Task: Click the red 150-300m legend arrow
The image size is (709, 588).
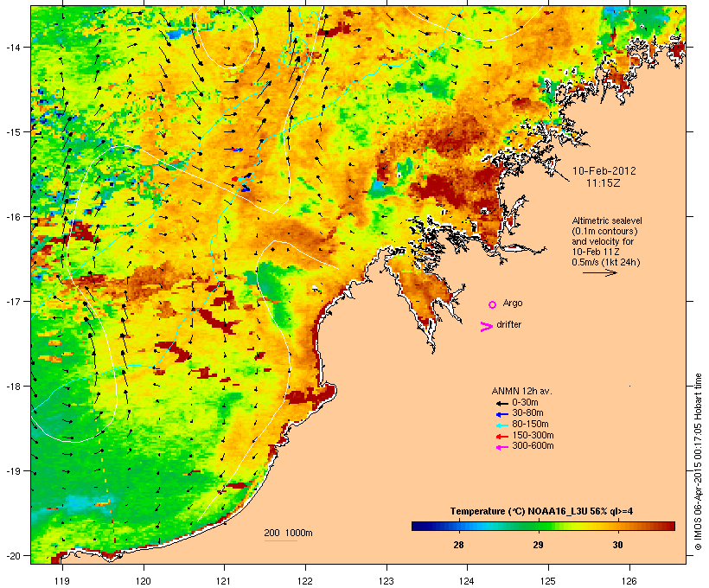Action: click(502, 437)
